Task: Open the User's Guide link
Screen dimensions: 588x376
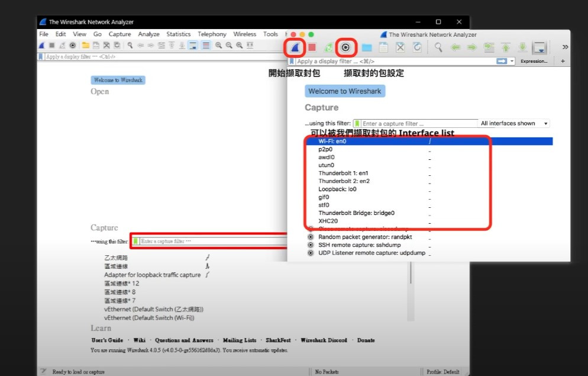Action: point(107,340)
